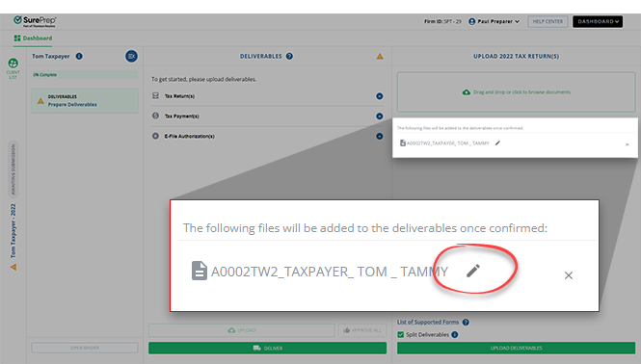Click warning triangle in Deliverables header
Viewport: 641px width, 364px height.
coord(380,57)
